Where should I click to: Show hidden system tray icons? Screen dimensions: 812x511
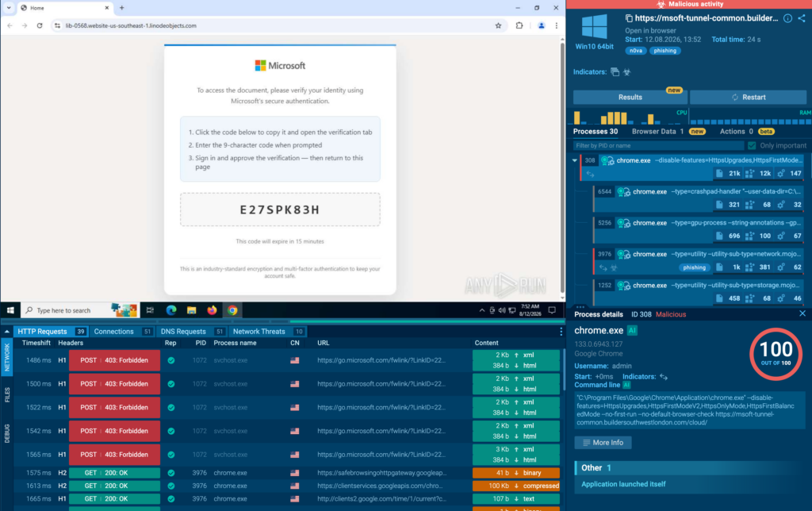click(482, 310)
